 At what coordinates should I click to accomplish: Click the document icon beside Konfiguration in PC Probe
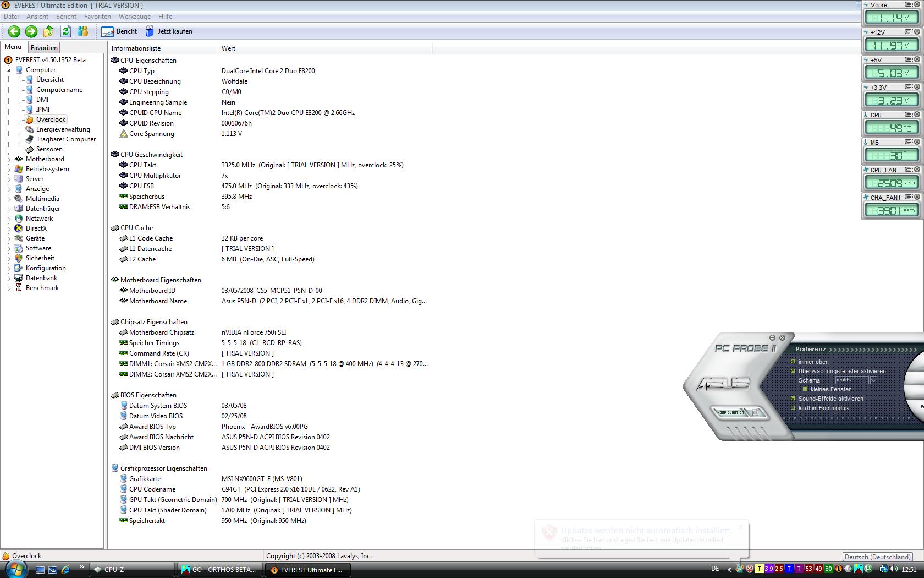pos(756,412)
